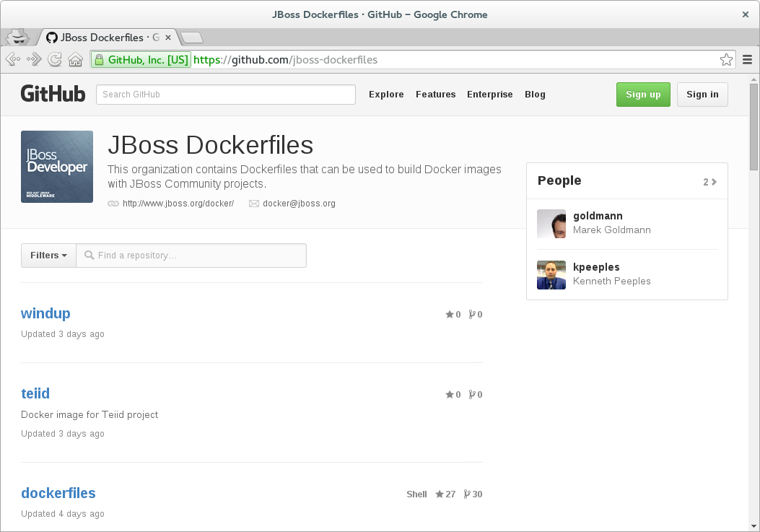Click goldmann's profile thumbnail
760x532 pixels.
click(x=551, y=224)
